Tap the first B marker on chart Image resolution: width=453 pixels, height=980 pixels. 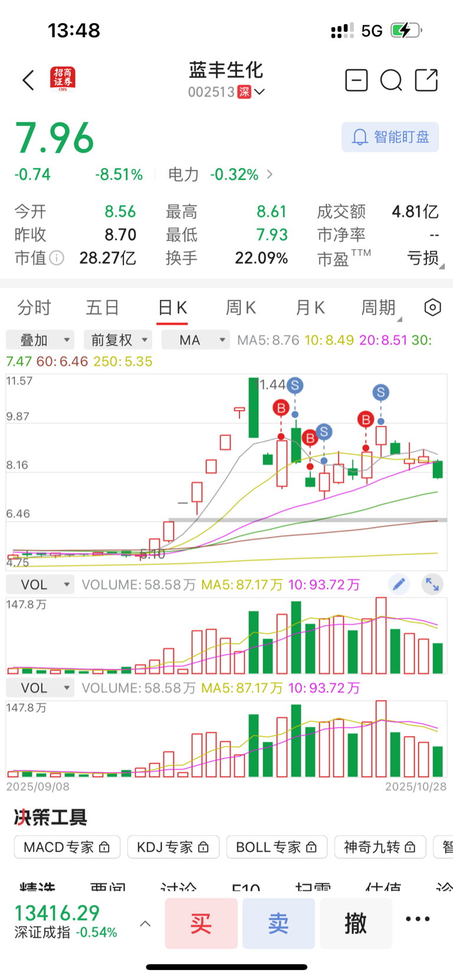coord(281,408)
